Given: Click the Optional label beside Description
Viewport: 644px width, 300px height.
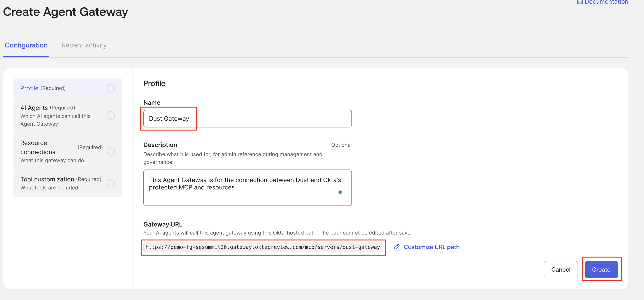Looking at the screenshot, I should (x=341, y=145).
